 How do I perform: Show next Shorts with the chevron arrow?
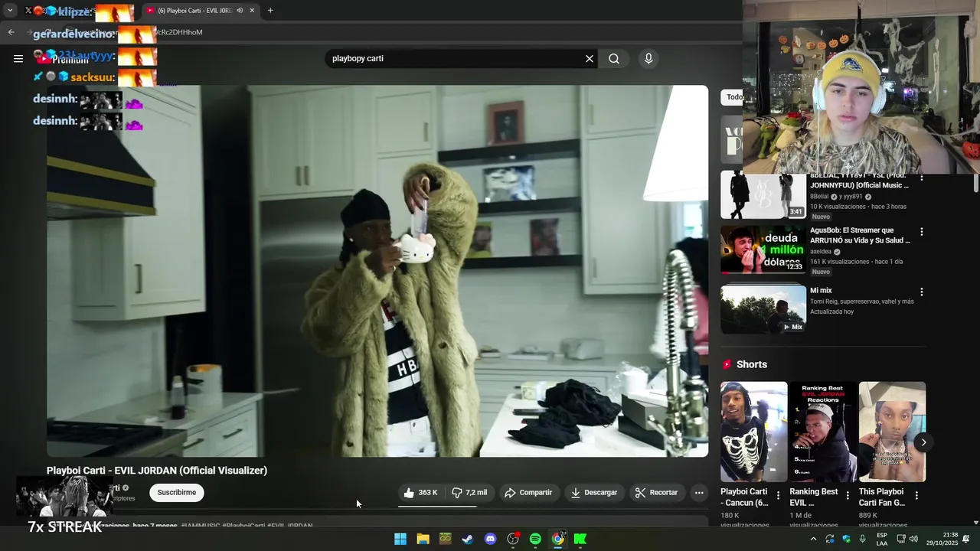(x=923, y=442)
